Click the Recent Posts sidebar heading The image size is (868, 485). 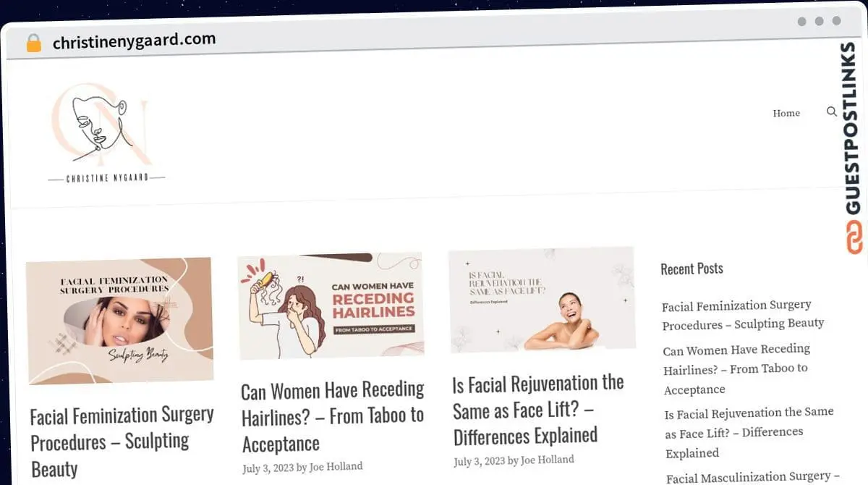[692, 269]
